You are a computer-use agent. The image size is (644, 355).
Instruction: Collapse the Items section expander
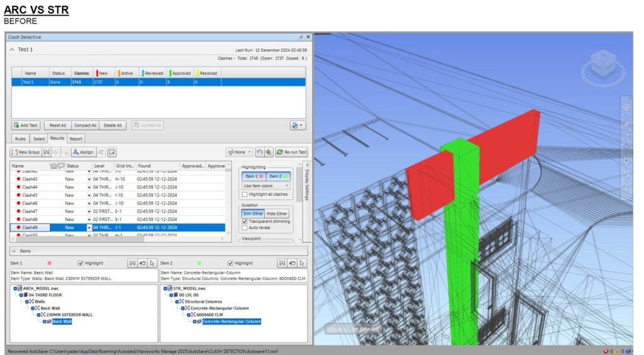click(13, 251)
